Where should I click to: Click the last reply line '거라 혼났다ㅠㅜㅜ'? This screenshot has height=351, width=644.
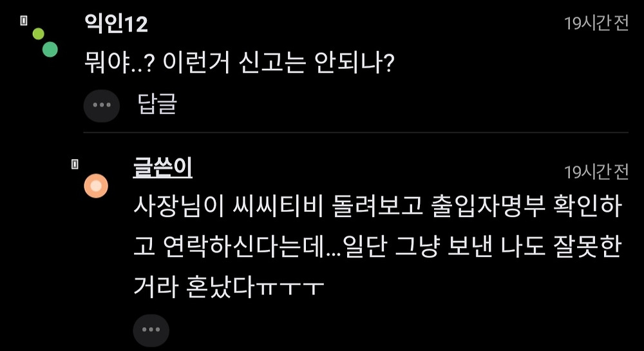(229, 287)
